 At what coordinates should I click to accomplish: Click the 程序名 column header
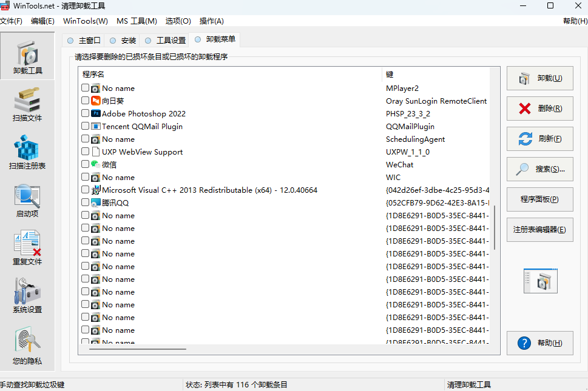click(x=230, y=75)
